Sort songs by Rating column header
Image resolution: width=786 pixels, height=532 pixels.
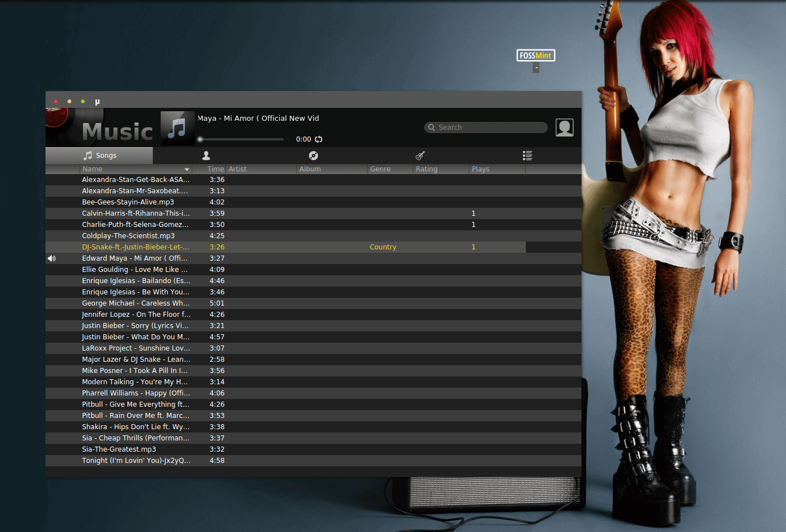point(441,169)
